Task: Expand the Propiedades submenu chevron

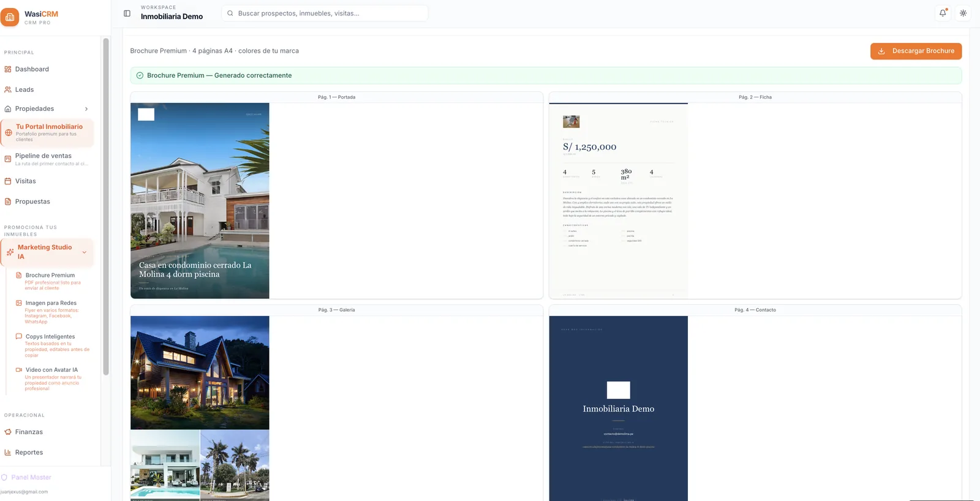Action: [86, 109]
